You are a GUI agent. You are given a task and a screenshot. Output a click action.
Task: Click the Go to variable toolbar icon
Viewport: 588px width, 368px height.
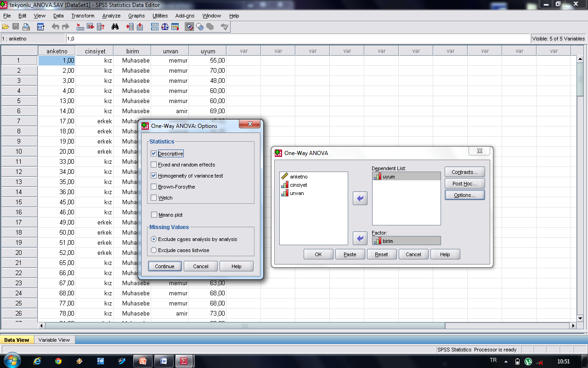click(x=90, y=27)
